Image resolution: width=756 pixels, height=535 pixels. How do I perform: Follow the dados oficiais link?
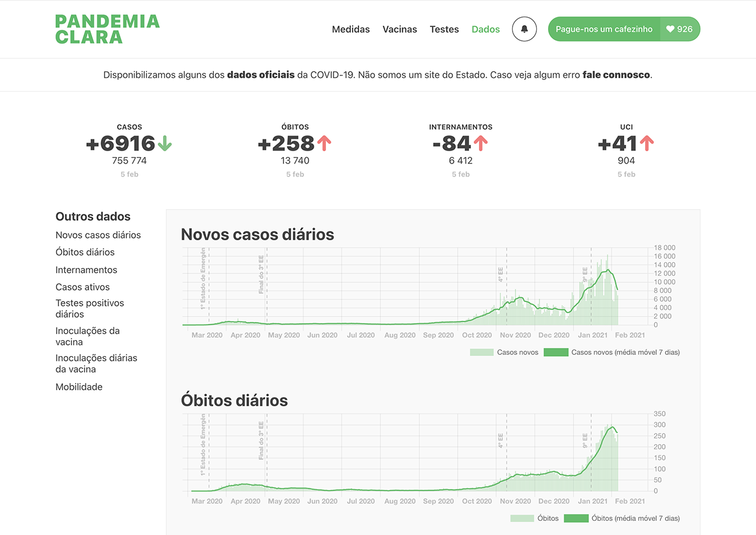click(260, 75)
